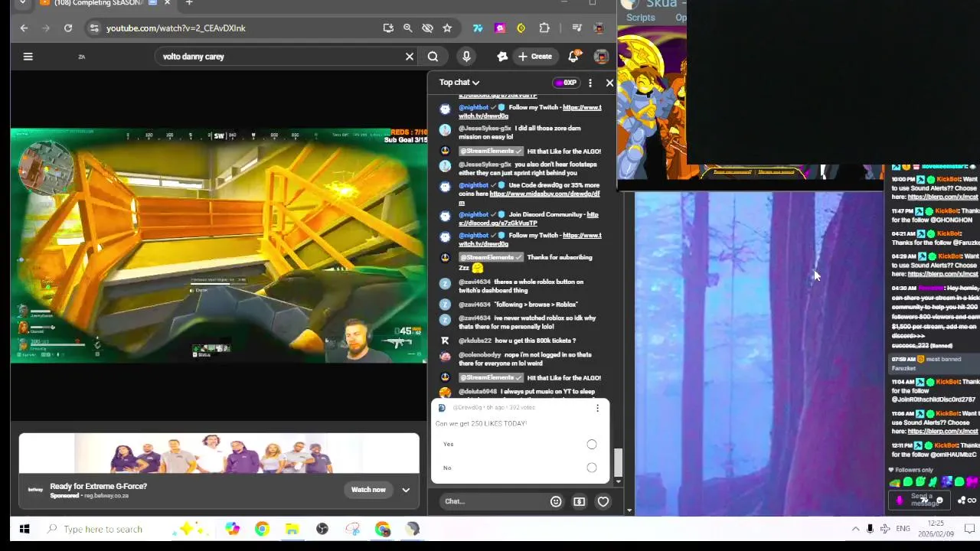Viewport: 980px width, 551px height.
Task: Open the Chrome extensions puzzle icon
Action: 544,28
